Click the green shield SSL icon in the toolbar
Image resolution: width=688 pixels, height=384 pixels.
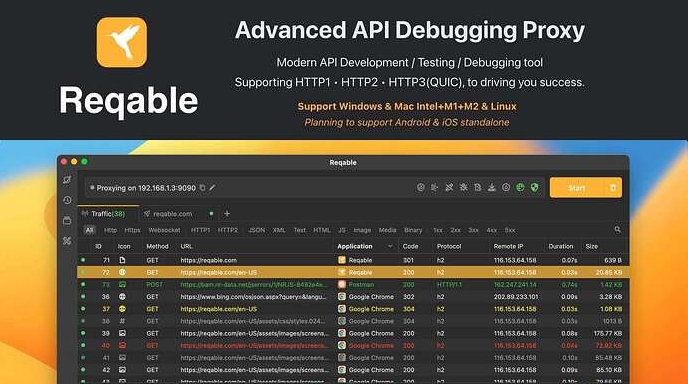pos(534,187)
